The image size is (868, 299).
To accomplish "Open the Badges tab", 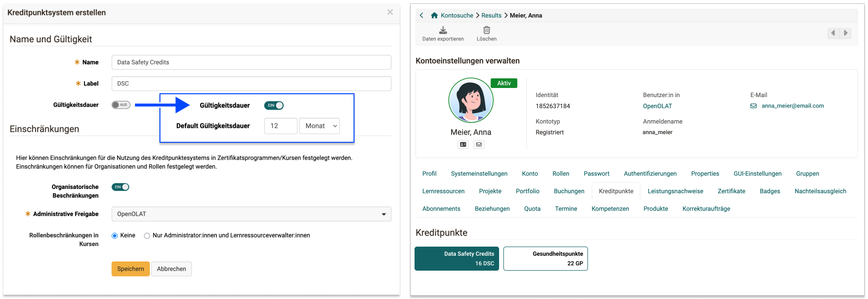I will pos(770,191).
